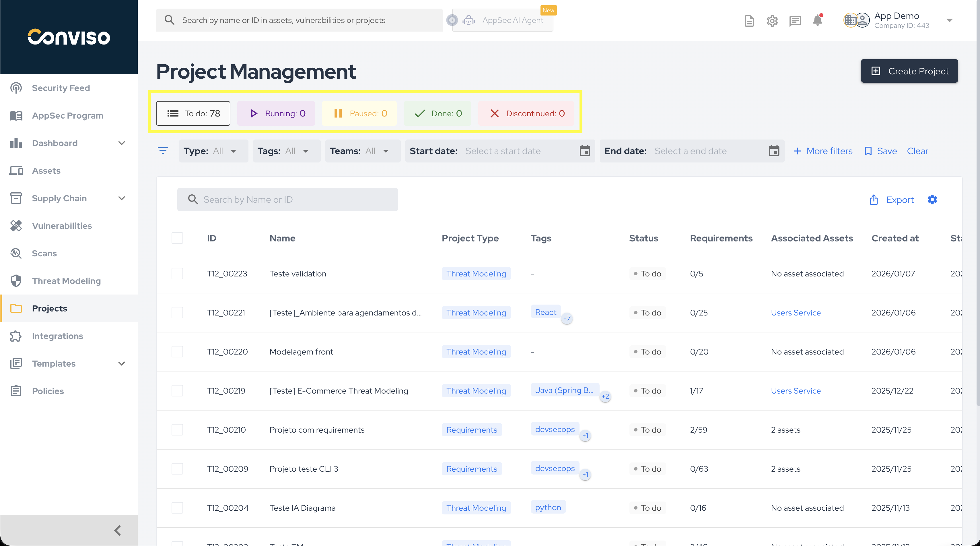This screenshot has height=546, width=980.
Task: Open notifications bell icon
Action: 817,21
